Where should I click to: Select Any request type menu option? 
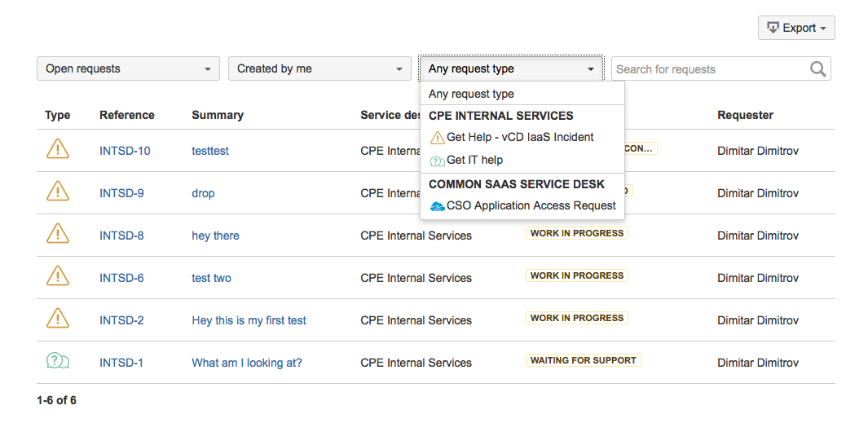pos(522,94)
